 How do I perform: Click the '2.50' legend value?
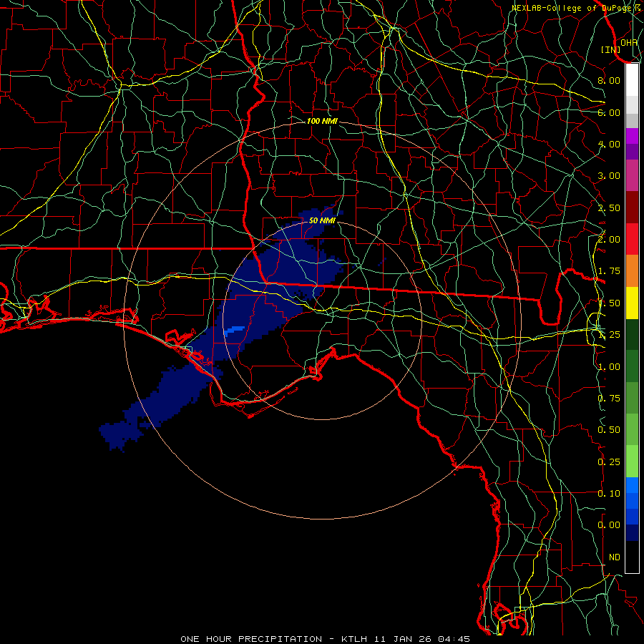pyautogui.click(x=609, y=208)
